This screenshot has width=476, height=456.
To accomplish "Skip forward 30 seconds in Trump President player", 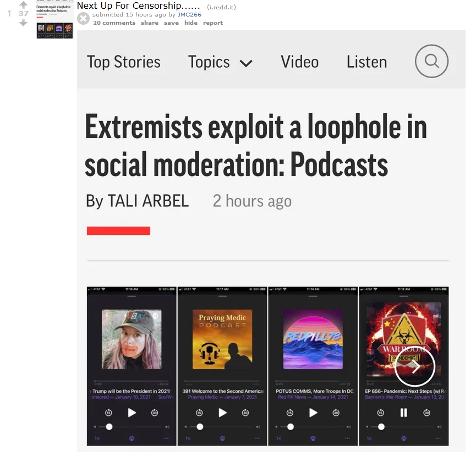I will point(155,413).
